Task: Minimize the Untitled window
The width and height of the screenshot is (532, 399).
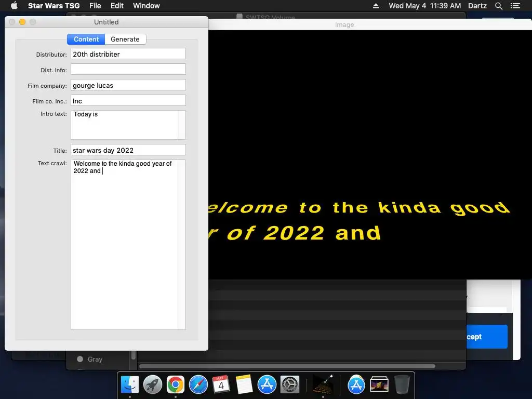Action: coord(22,22)
